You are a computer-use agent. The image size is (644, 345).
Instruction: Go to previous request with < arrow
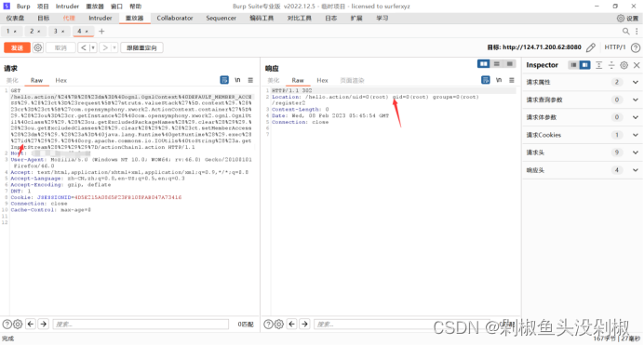(84, 47)
